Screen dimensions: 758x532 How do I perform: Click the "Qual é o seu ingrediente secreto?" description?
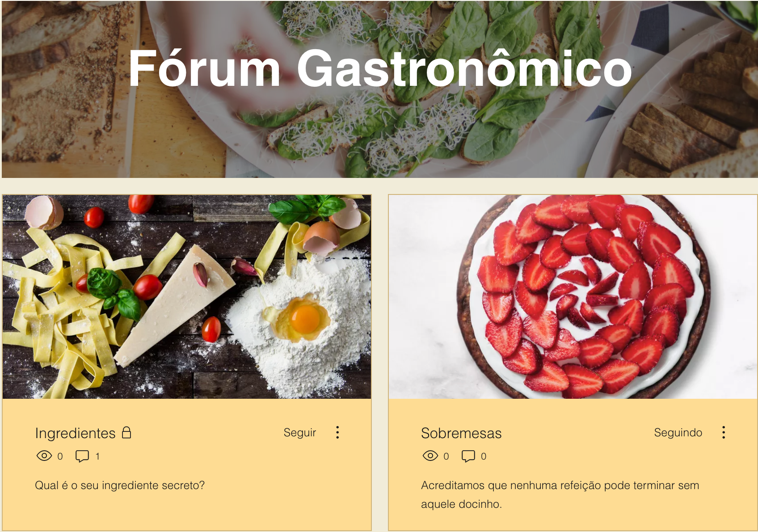(120, 486)
